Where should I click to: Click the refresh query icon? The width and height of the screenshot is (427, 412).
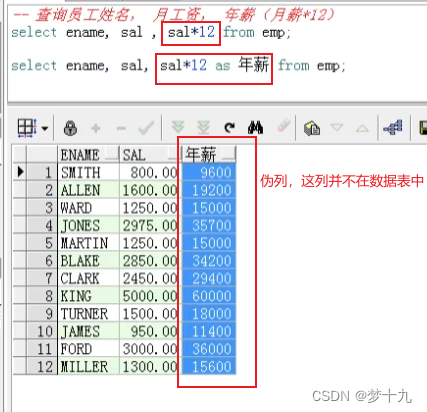pyautogui.click(x=229, y=128)
